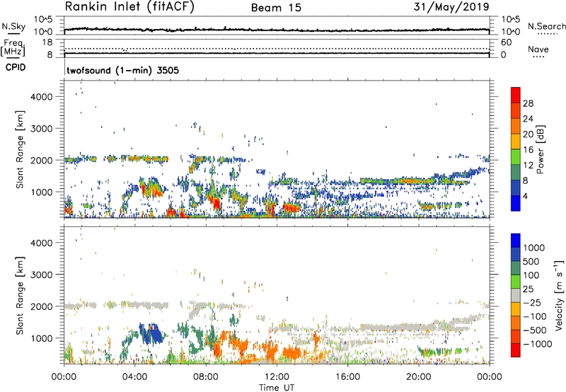This screenshot has height=392, width=566.
Task: Click the "N.Sky" legend label
Action: [x=13, y=26]
